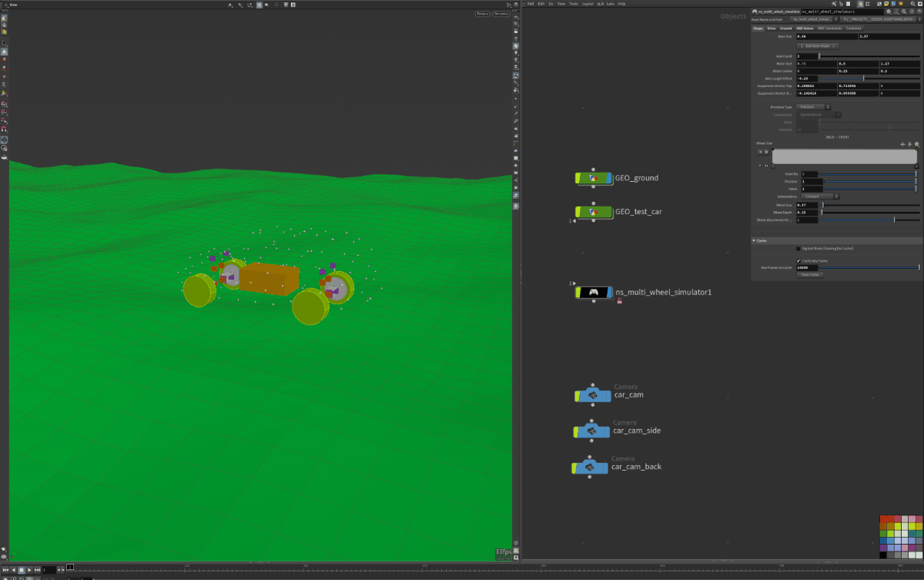Uncheck Cache Any Frame checkbox
This screenshot has height=580, width=924.
798,261
